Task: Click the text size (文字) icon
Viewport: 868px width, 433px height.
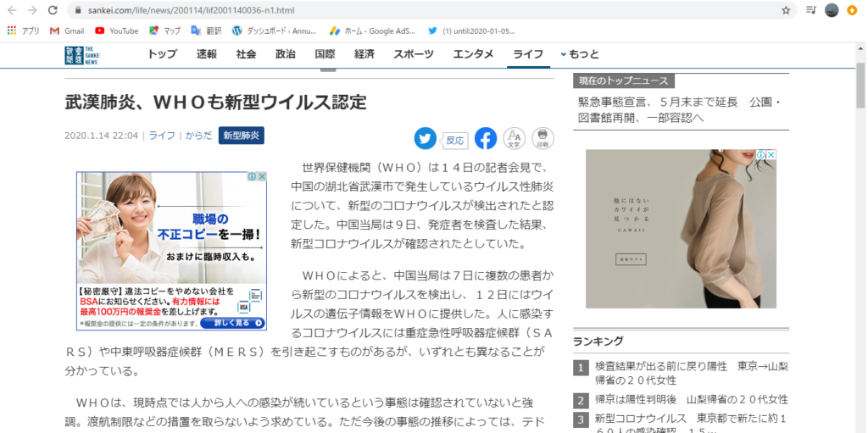Action: (514, 138)
